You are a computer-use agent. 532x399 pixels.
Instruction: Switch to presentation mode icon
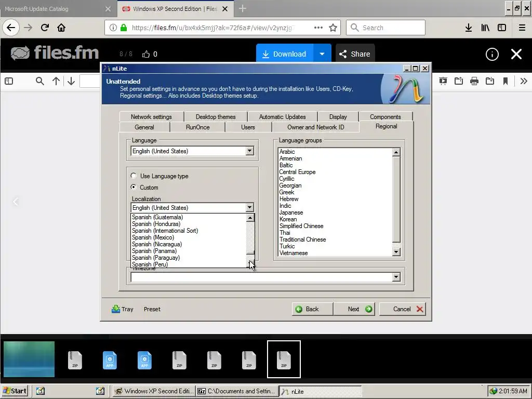pyautogui.click(x=443, y=81)
